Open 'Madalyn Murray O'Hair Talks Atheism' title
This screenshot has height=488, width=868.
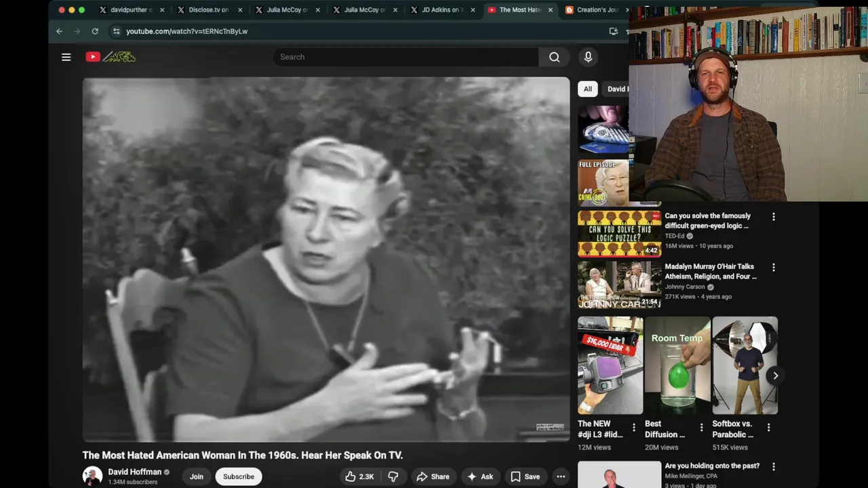tap(710, 271)
